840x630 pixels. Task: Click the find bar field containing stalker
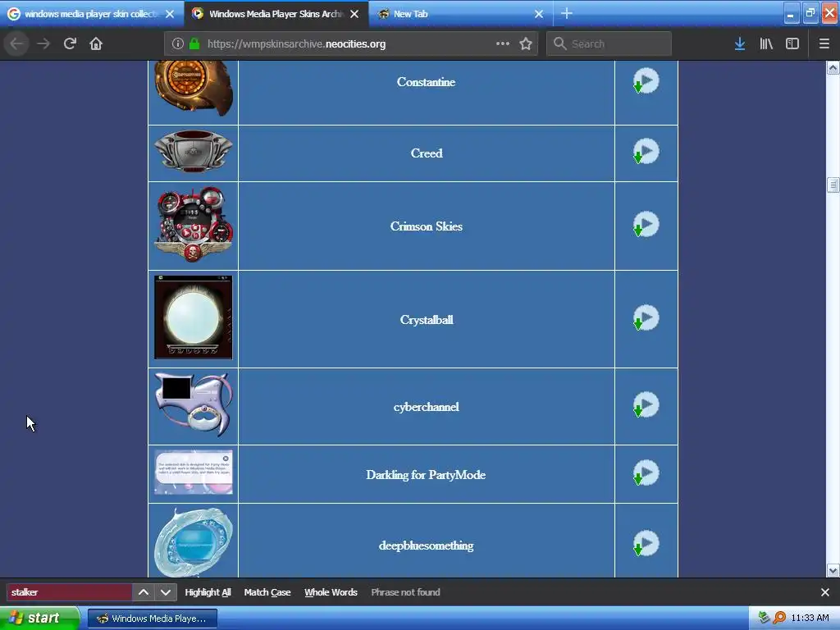pos(69,592)
